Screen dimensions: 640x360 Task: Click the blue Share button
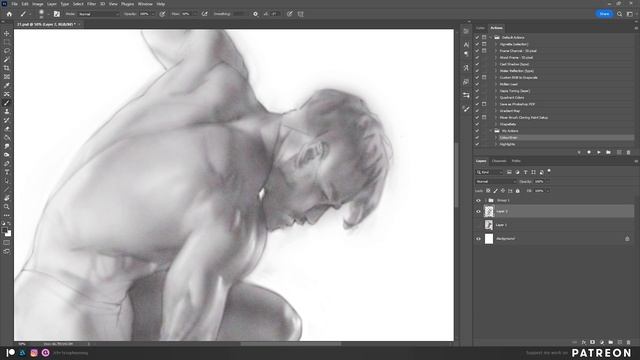[x=604, y=14]
